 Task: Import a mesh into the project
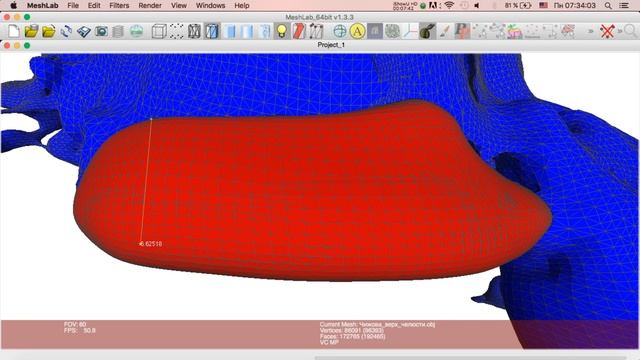point(49,31)
